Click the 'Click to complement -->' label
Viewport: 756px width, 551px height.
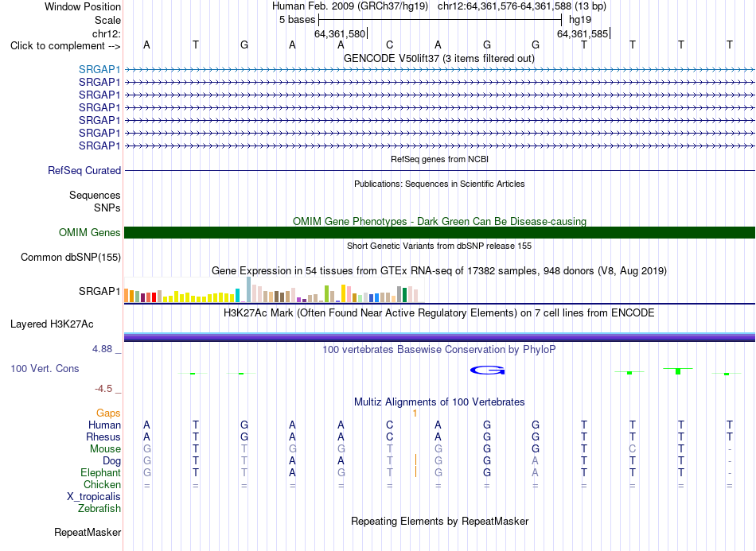tap(65, 46)
